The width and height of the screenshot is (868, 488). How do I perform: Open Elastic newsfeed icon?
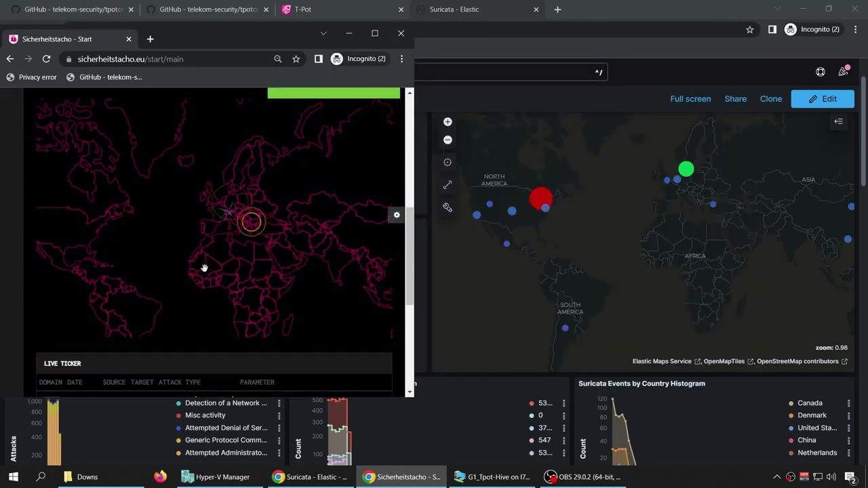843,72
